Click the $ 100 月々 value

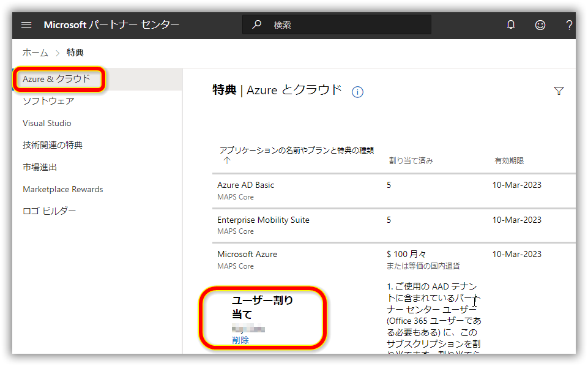[406, 254]
